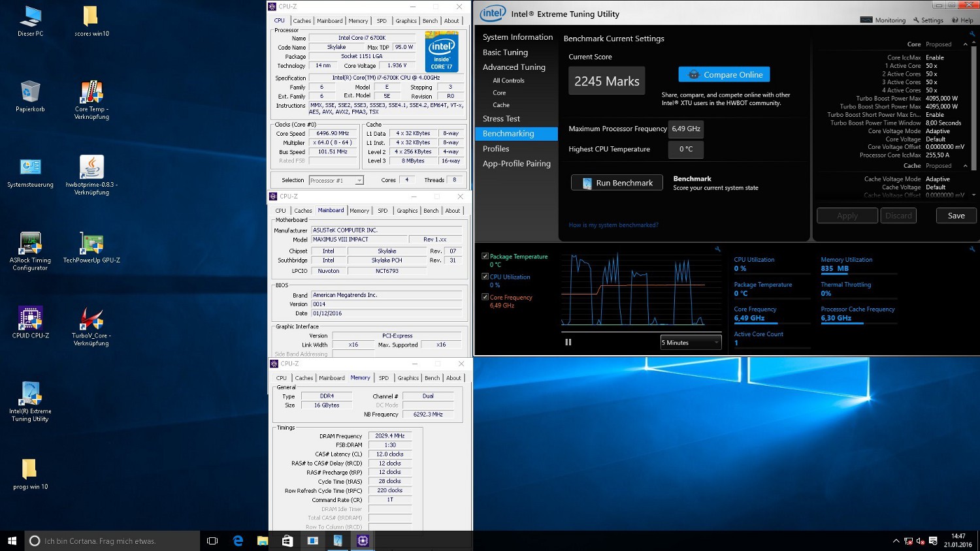Click the Save button in XTU
This screenshot has height=551, width=980.
point(956,215)
